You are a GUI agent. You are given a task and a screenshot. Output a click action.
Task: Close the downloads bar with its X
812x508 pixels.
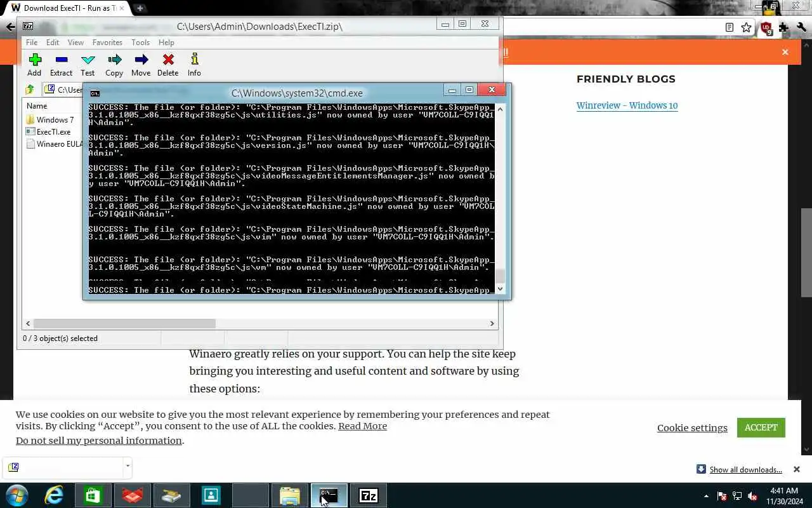click(x=797, y=469)
